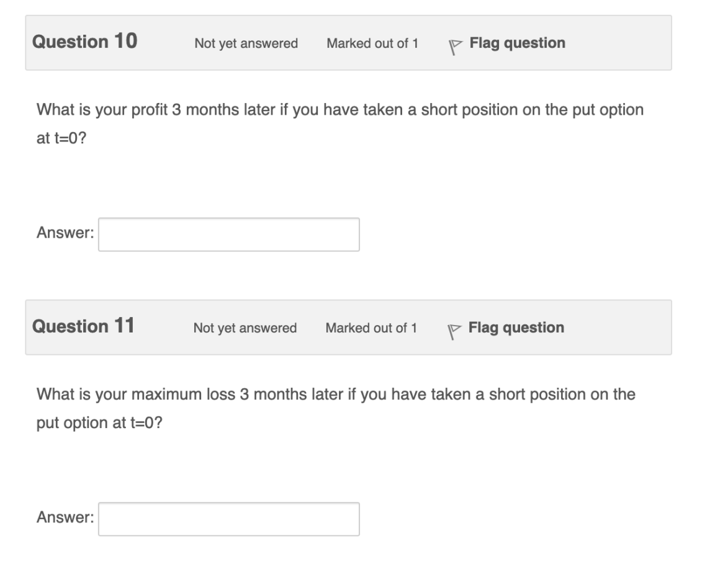
Task: Click 'Flag question' next to Question 10
Action: (x=518, y=43)
